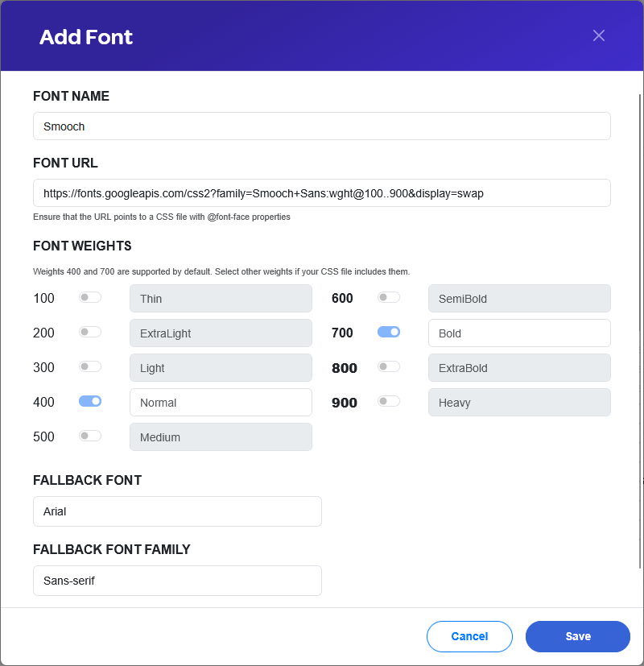The image size is (644, 666).
Task: Enable the 100 Thin weight toggle
Action: point(90,297)
